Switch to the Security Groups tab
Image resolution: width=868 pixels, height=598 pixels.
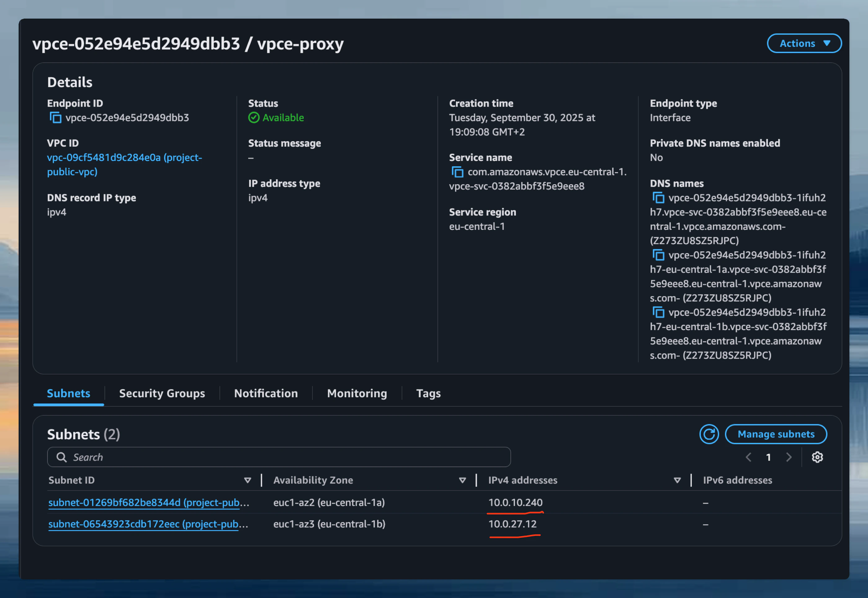(162, 393)
